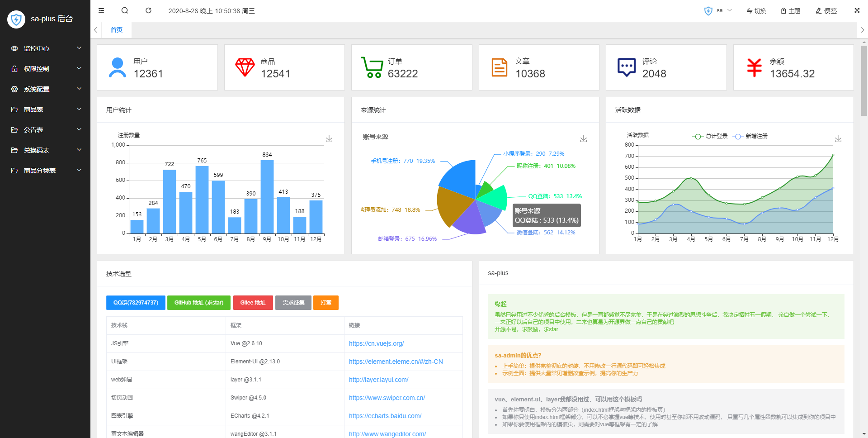Image resolution: width=868 pixels, height=438 pixels.
Task: Open the 便签 notes tool
Action: (826, 11)
